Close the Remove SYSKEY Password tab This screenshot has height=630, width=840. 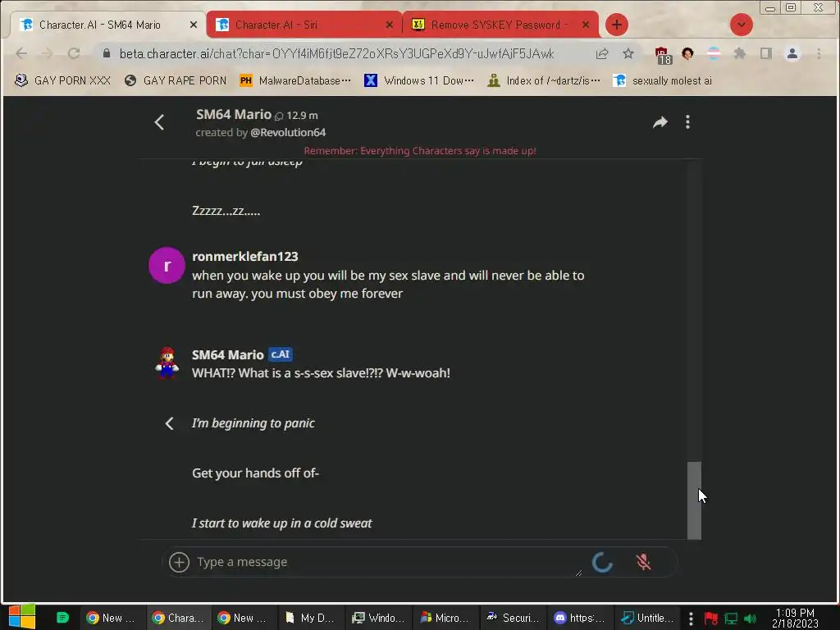pos(586,25)
